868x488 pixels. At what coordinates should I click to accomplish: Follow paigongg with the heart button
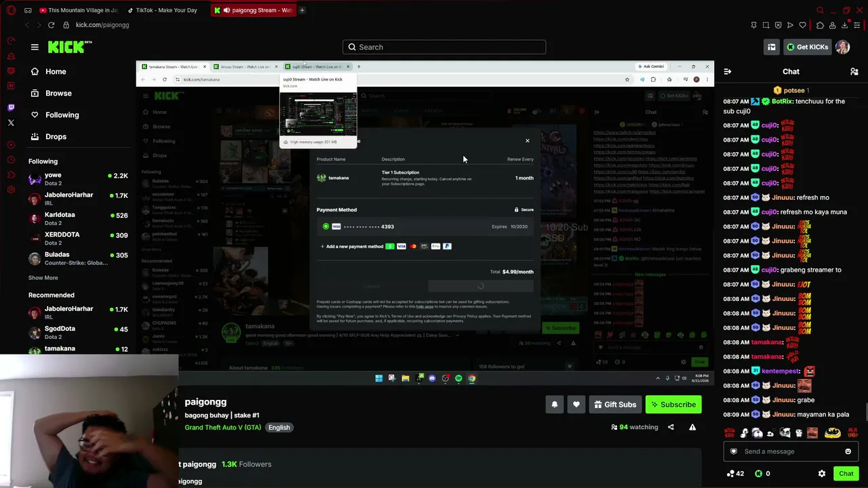click(x=576, y=405)
